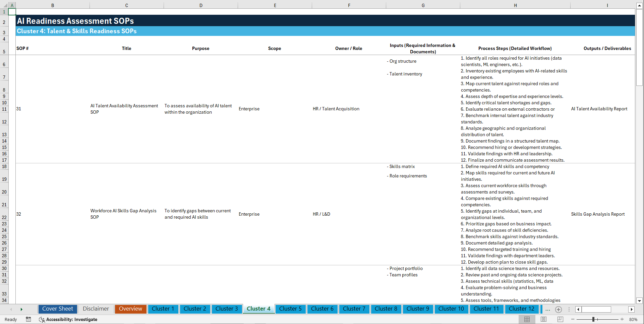Viewport: 644px width, 324px height.
Task: Switch to the Overview tab
Action: (130, 309)
